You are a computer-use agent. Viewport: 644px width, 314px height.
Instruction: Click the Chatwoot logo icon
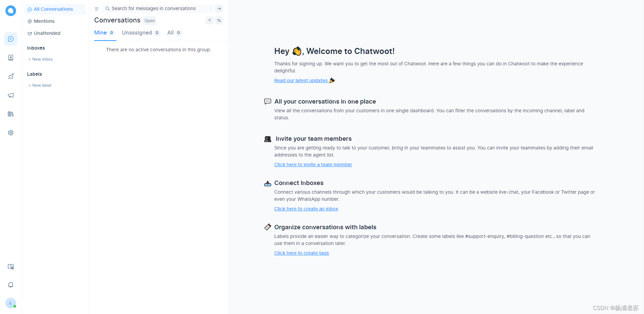pyautogui.click(x=11, y=11)
